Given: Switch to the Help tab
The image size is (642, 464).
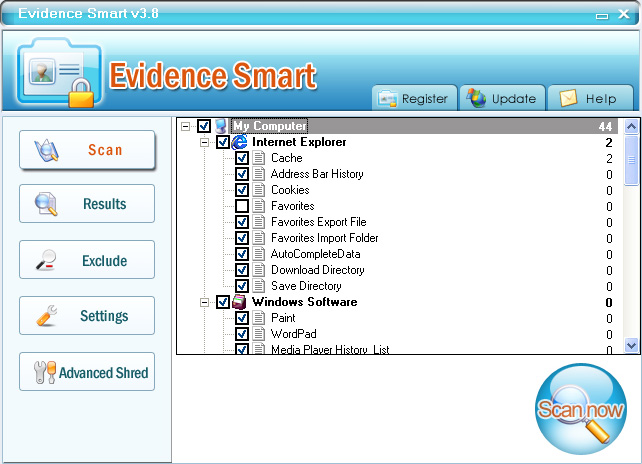Looking at the screenshot, I should (x=590, y=98).
